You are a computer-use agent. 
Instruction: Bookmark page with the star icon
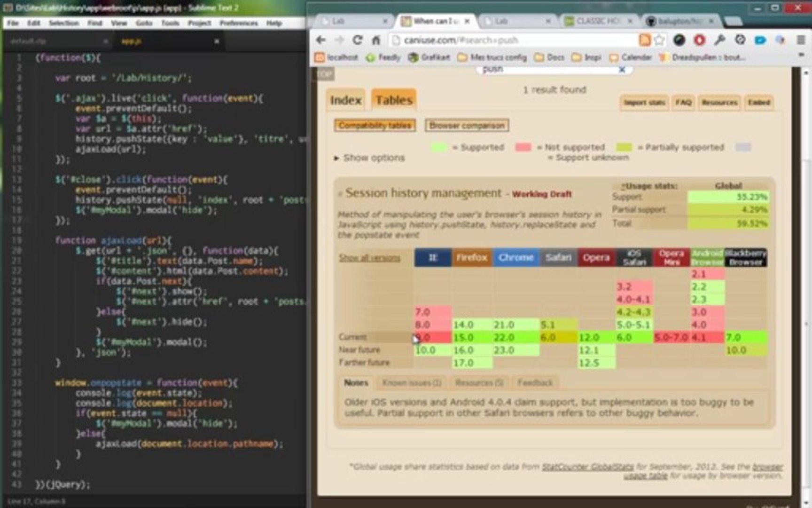[x=659, y=40]
